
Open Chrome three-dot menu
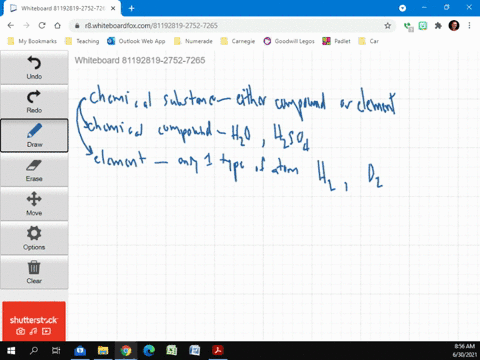coord(469,26)
